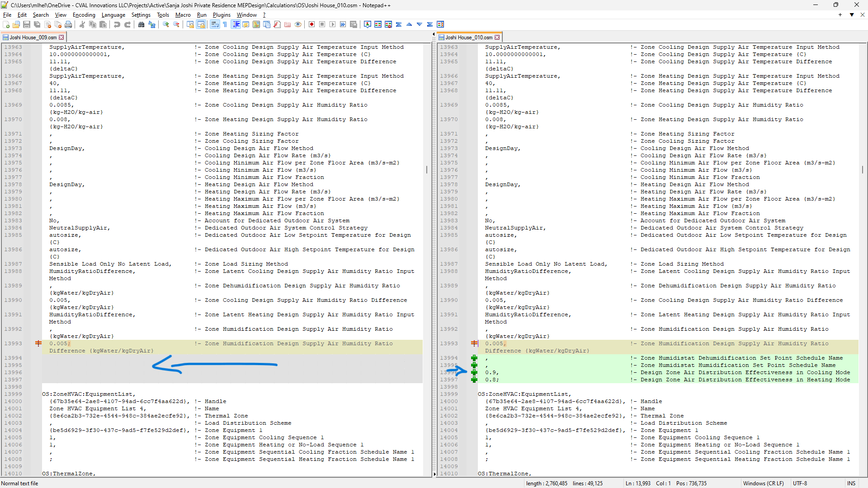Open the Plugins menu
The height and width of the screenshot is (488, 868).
point(222,15)
